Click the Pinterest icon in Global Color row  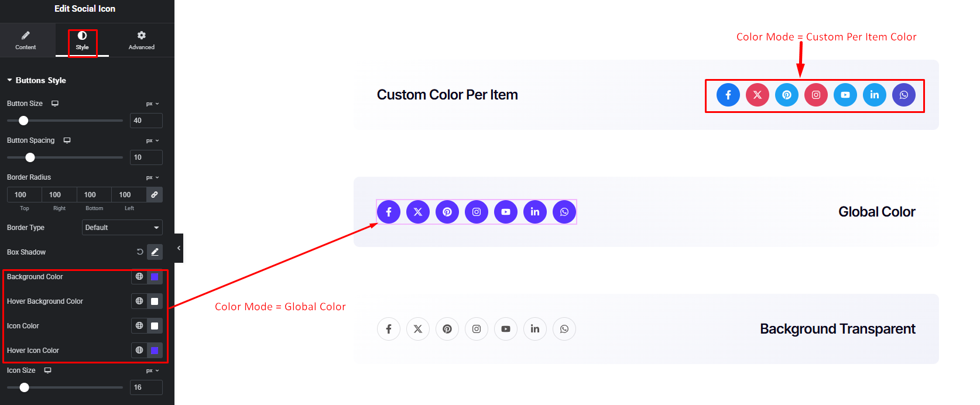(447, 212)
